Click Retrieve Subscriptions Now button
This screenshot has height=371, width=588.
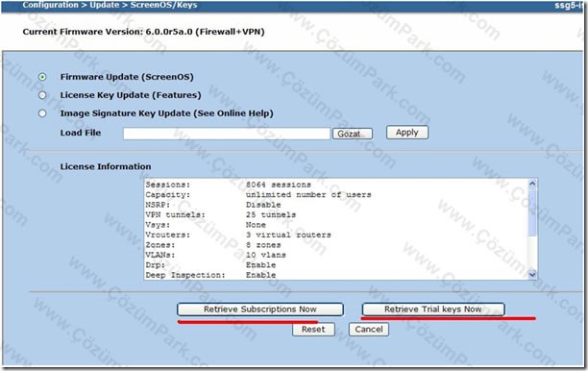coord(260,309)
